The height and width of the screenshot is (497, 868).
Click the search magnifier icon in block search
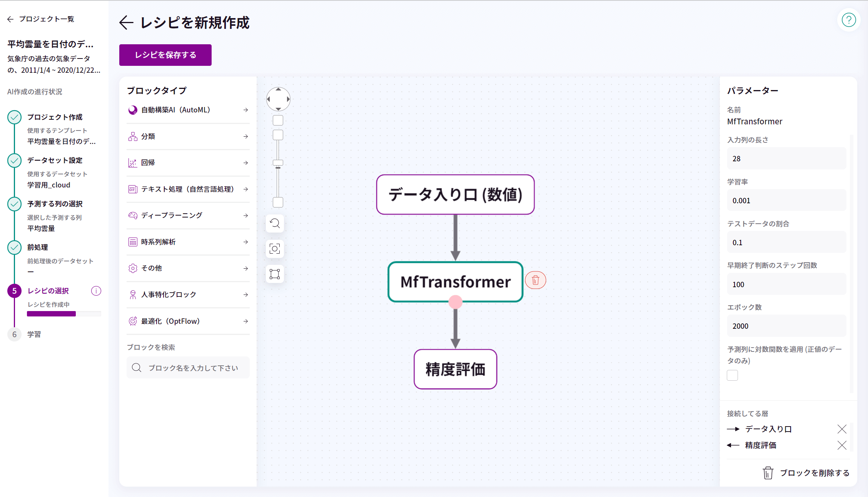137,368
